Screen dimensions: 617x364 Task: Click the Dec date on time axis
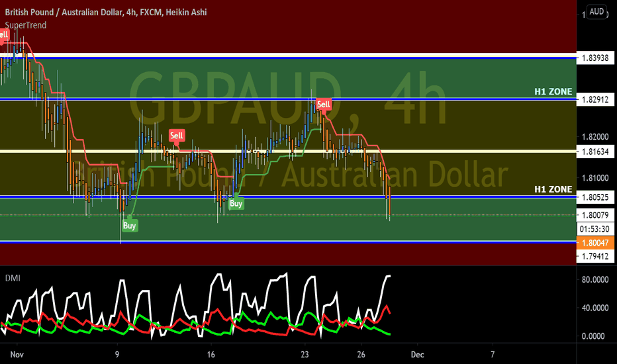pyautogui.click(x=418, y=355)
